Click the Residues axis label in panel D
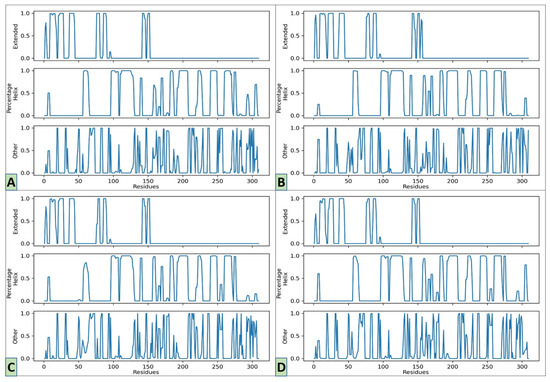 416,372
